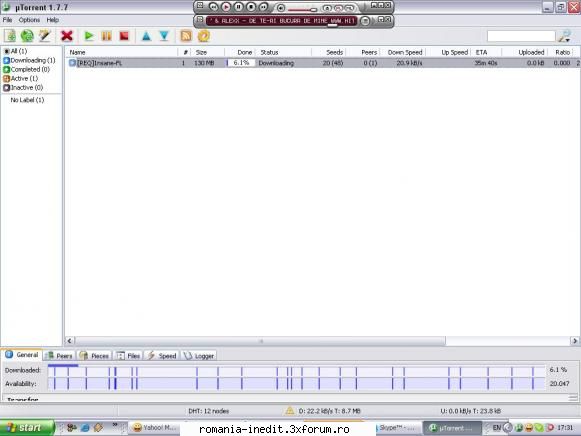Select Active (1) in the sidebar
581x436 pixels.
tap(21, 79)
